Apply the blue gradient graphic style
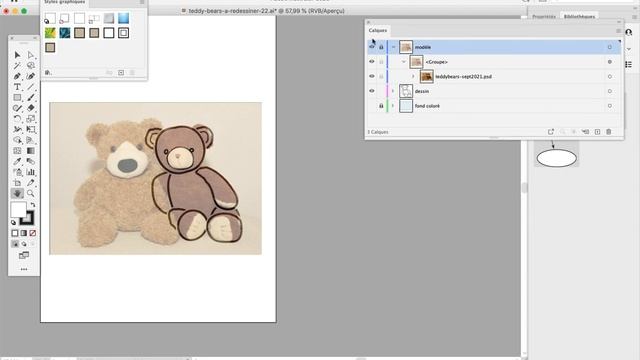Image resolution: width=640 pixels, height=360 pixels. click(x=123, y=18)
